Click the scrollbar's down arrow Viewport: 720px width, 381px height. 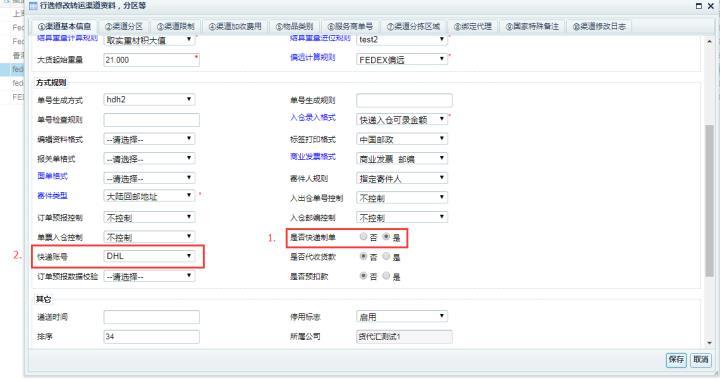click(x=709, y=343)
